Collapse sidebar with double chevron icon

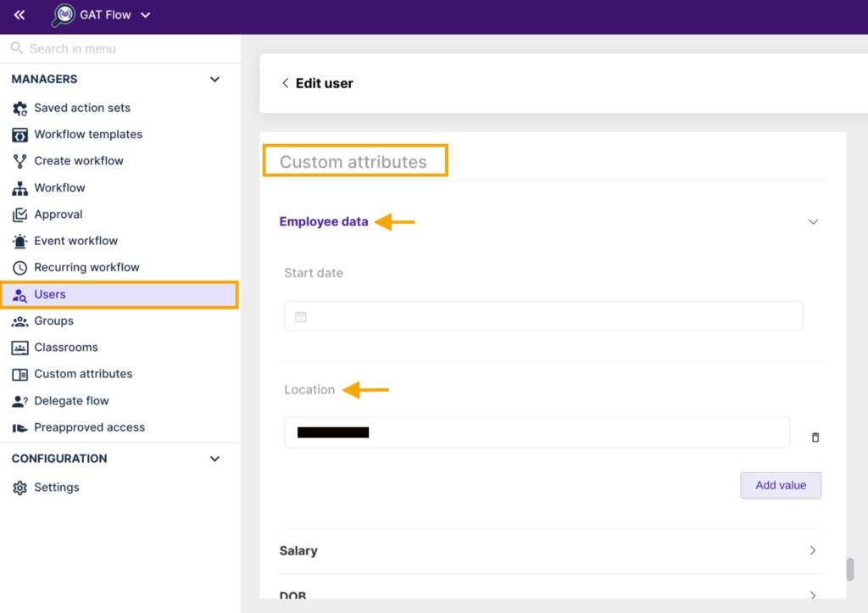pos(19,15)
